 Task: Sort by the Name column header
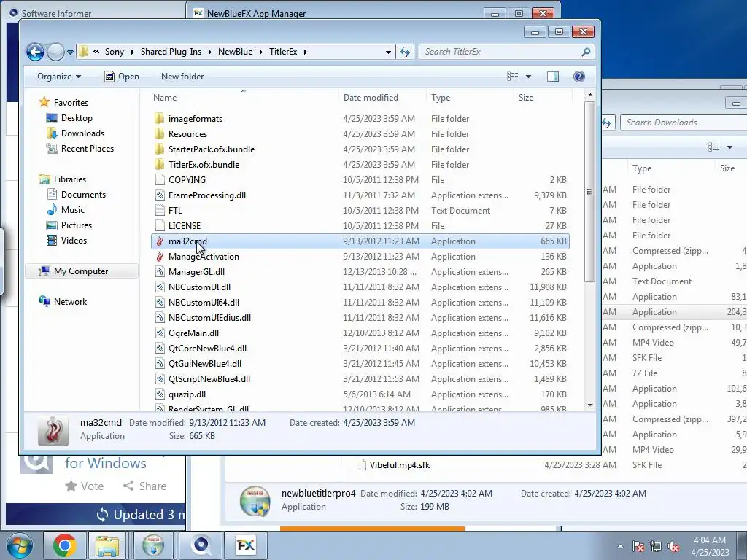(165, 98)
